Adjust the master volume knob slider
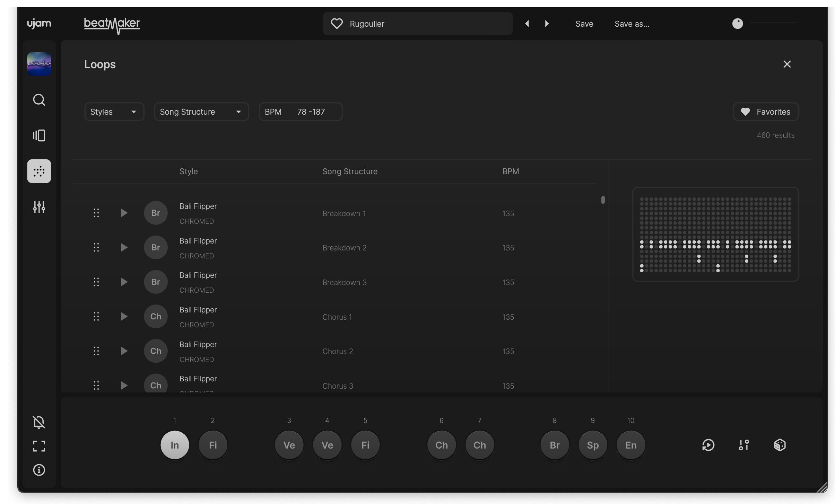The width and height of the screenshot is (835, 504). point(737,24)
